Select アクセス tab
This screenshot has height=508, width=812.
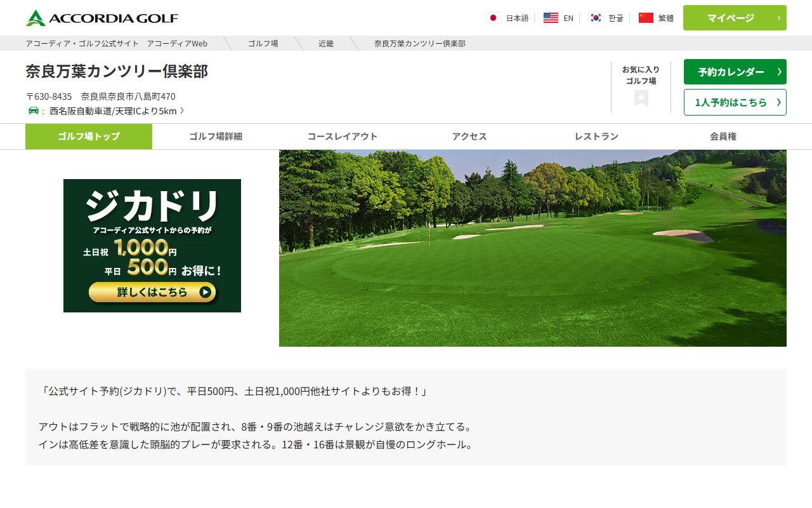tap(469, 137)
